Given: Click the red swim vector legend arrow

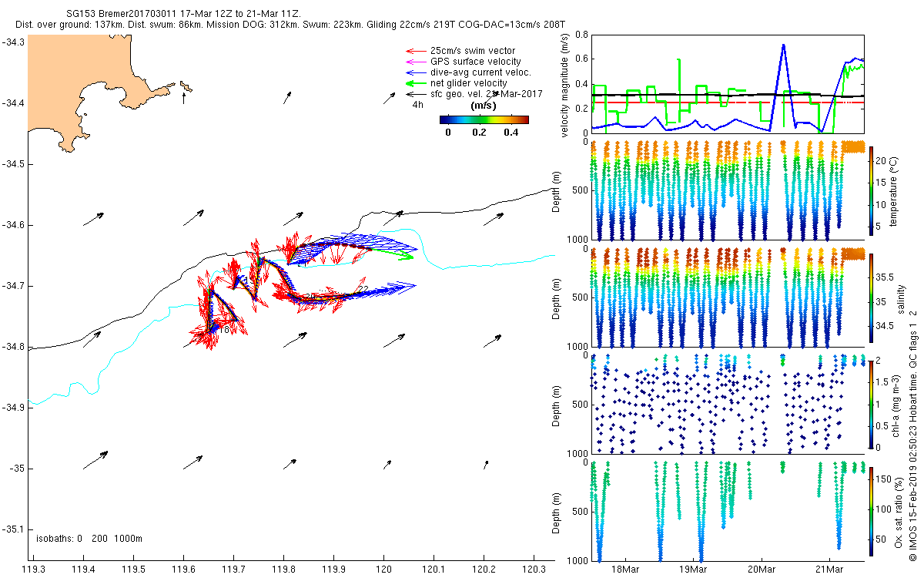Looking at the screenshot, I should (x=415, y=51).
